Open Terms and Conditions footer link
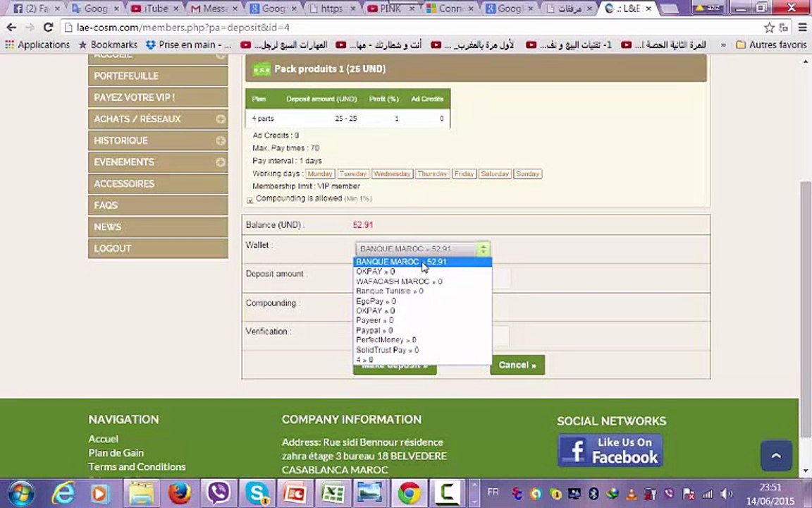 pos(137,467)
